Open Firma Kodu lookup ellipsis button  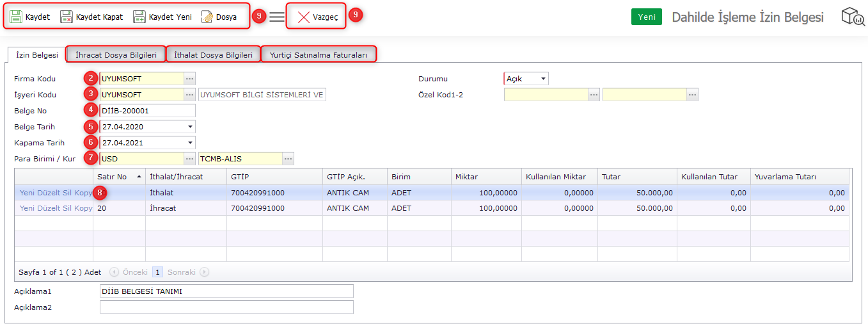189,79
